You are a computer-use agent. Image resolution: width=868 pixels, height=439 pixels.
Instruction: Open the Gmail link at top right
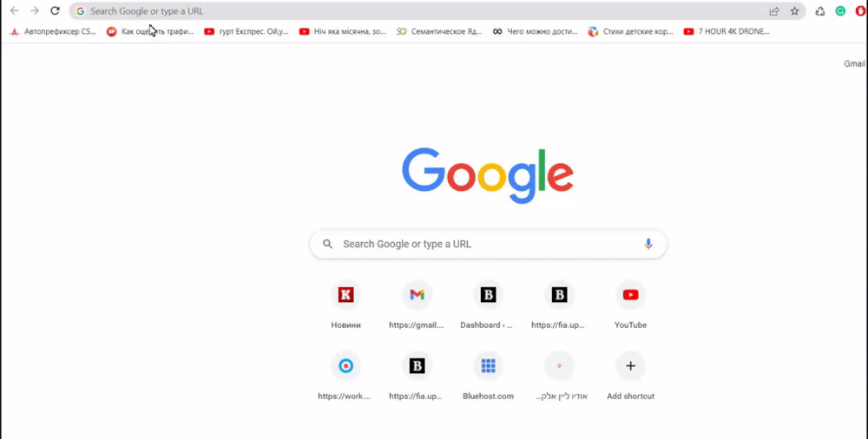tap(854, 63)
